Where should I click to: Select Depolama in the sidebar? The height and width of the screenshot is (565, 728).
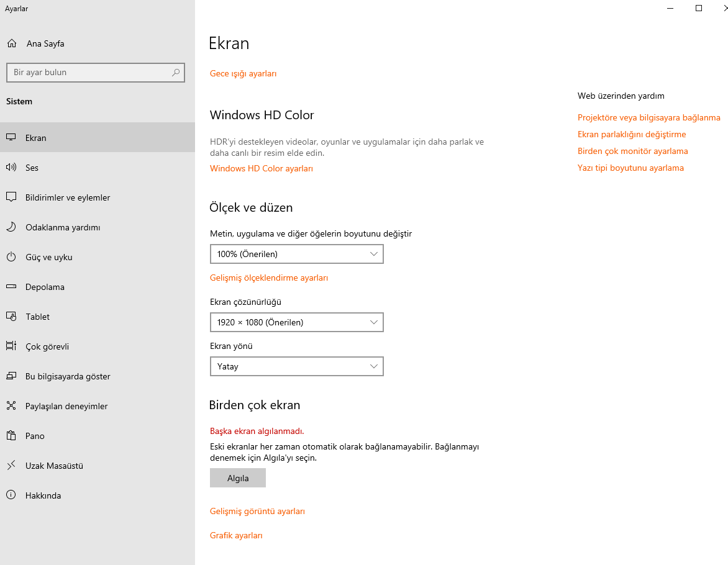pos(98,286)
